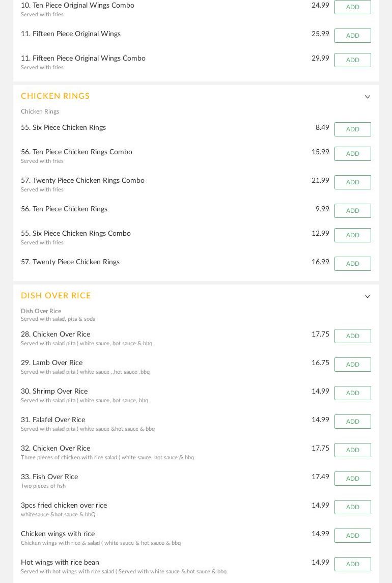The height and width of the screenshot is (583, 392).
Task: Add Twenty Piece Chicken Rings Combo
Action: (x=352, y=182)
